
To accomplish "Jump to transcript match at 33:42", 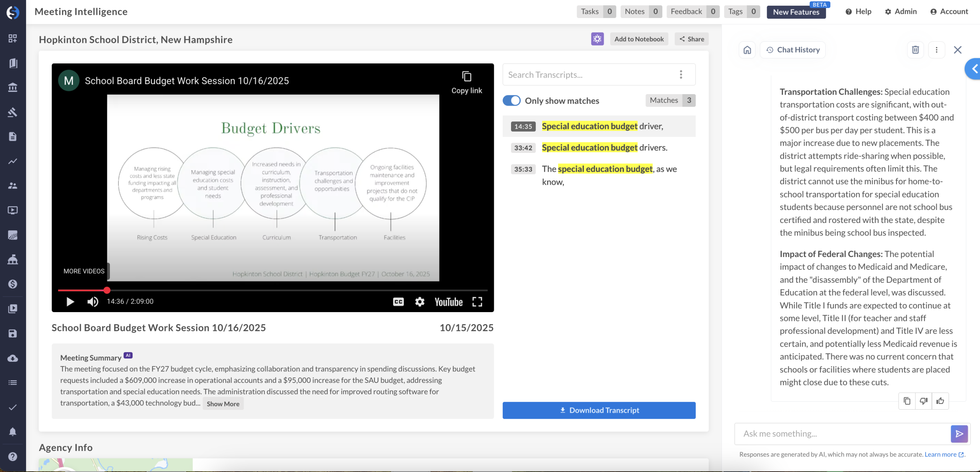I will click(x=523, y=148).
